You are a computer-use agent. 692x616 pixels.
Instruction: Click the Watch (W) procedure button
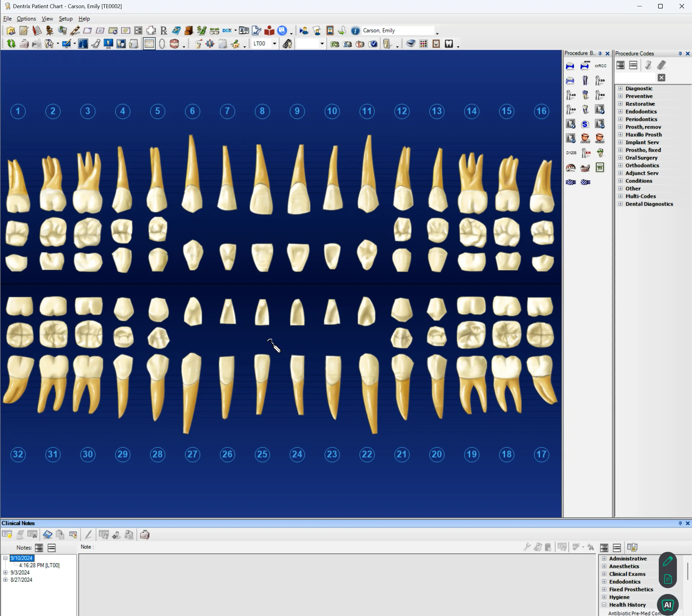(600, 168)
